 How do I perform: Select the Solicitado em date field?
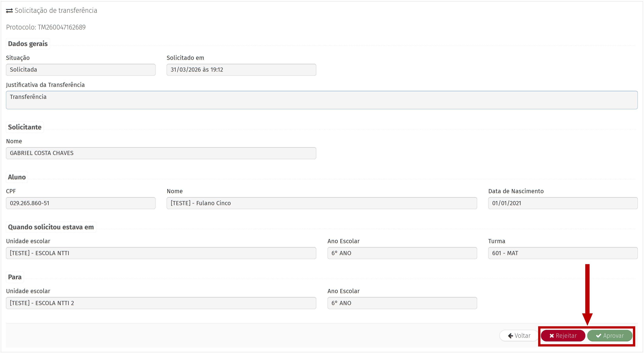coord(241,70)
